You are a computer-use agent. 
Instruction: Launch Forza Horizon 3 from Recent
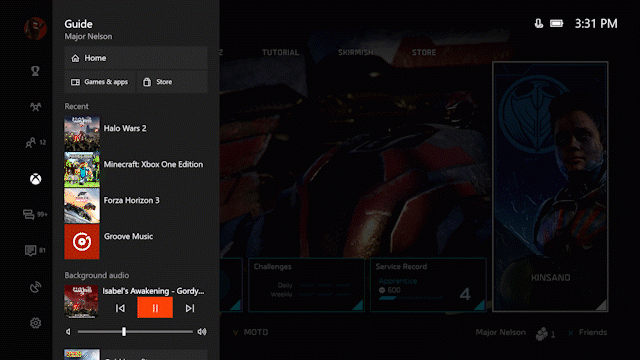pyautogui.click(x=136, y=205)
